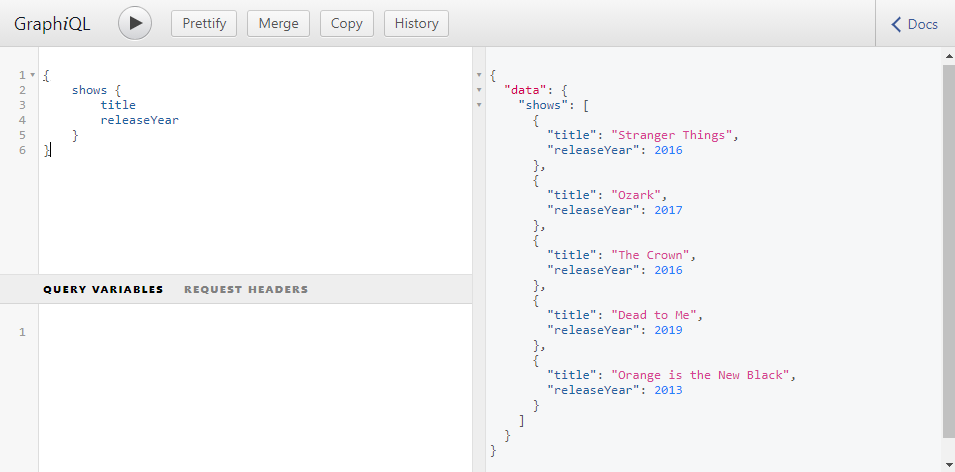Click the "Stranger Things" value
The width and height of the screenshot is (955, 472).
(672, 135)
